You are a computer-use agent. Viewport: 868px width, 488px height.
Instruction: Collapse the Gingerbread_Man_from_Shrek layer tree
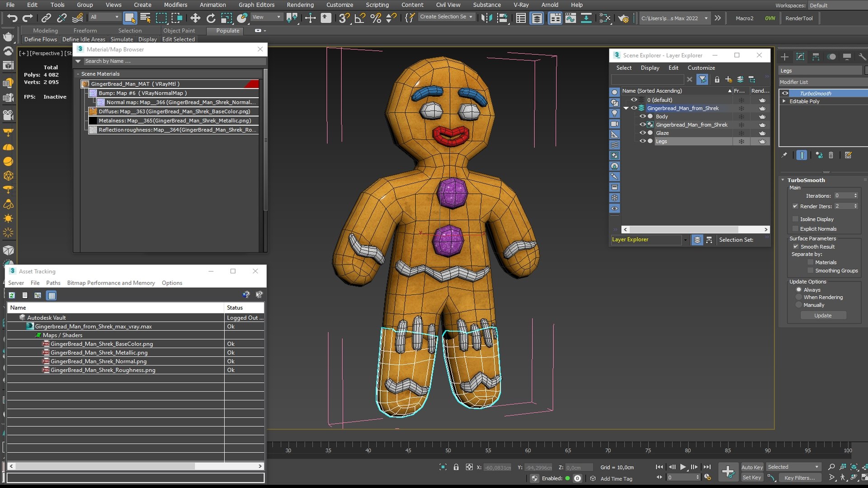click(626, 108)
